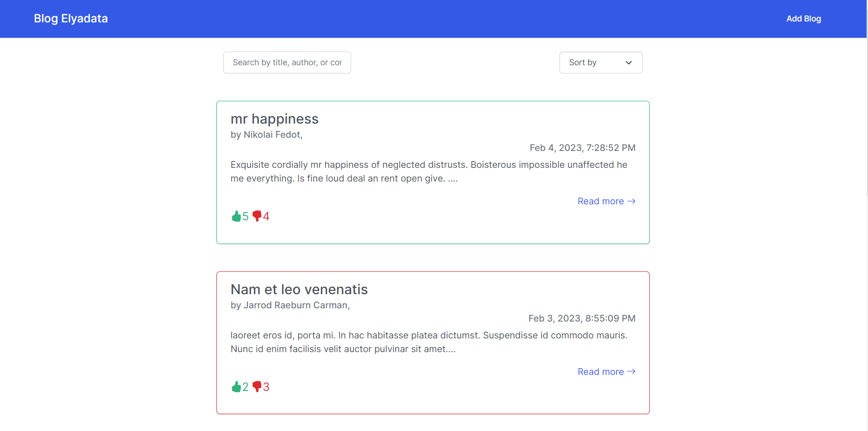Select Add Blog in the navigation bar
Screen dimensions: 868x431
click(804, 19)
